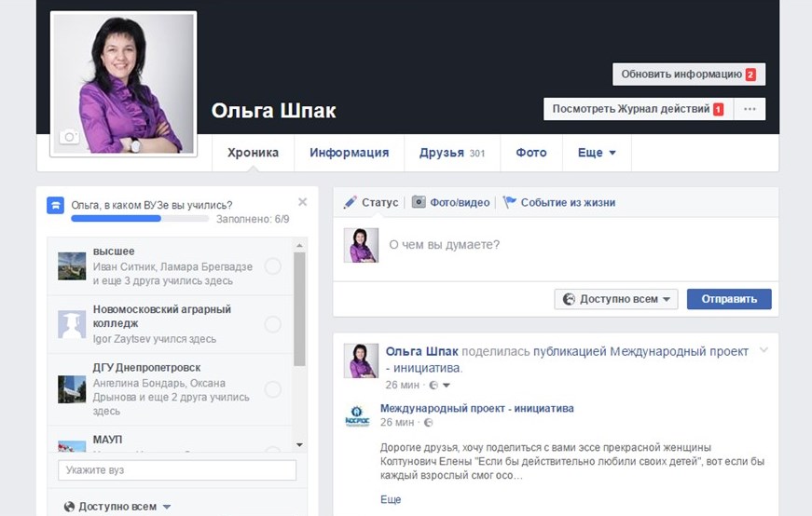Open the post options chevron on Ольга's post

(x=764, y=350)
